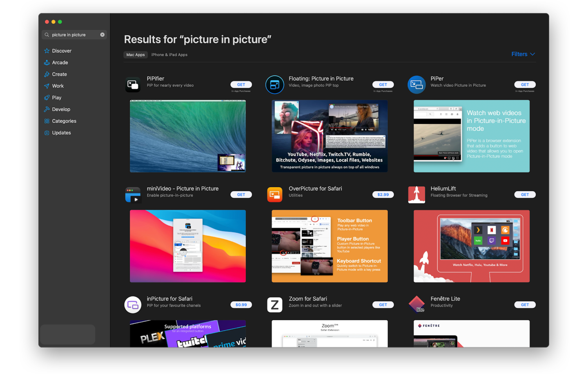Click the Fenêtre Lite app icon
This screenshot has width=588, height=376.
tap(416, 305)
